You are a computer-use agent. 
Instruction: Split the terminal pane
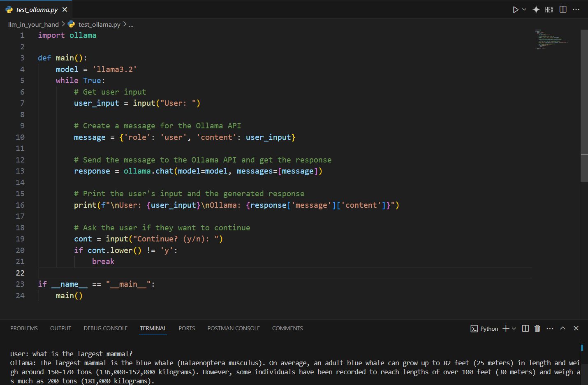click(x=525, y=328)
